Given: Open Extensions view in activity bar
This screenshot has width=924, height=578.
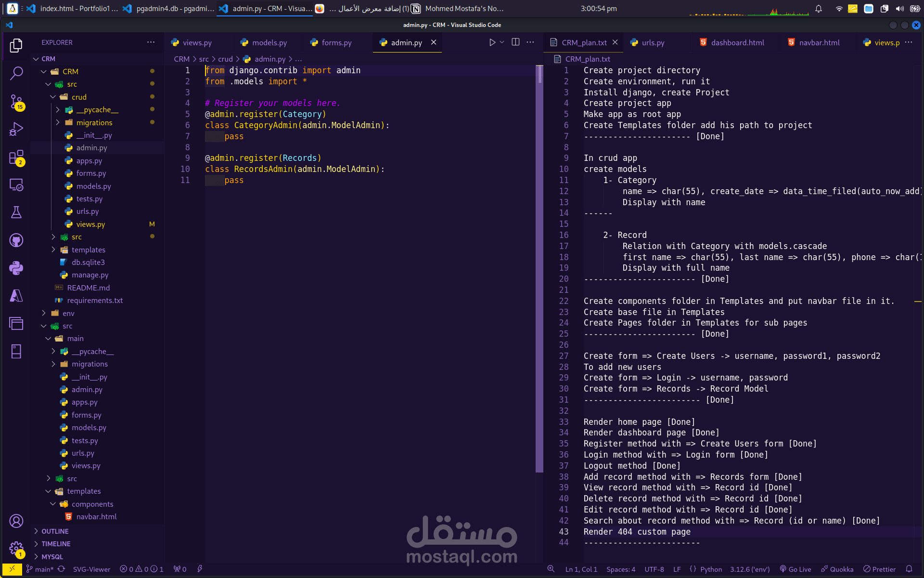Looking at the screenshot, I should click(16, 158).
